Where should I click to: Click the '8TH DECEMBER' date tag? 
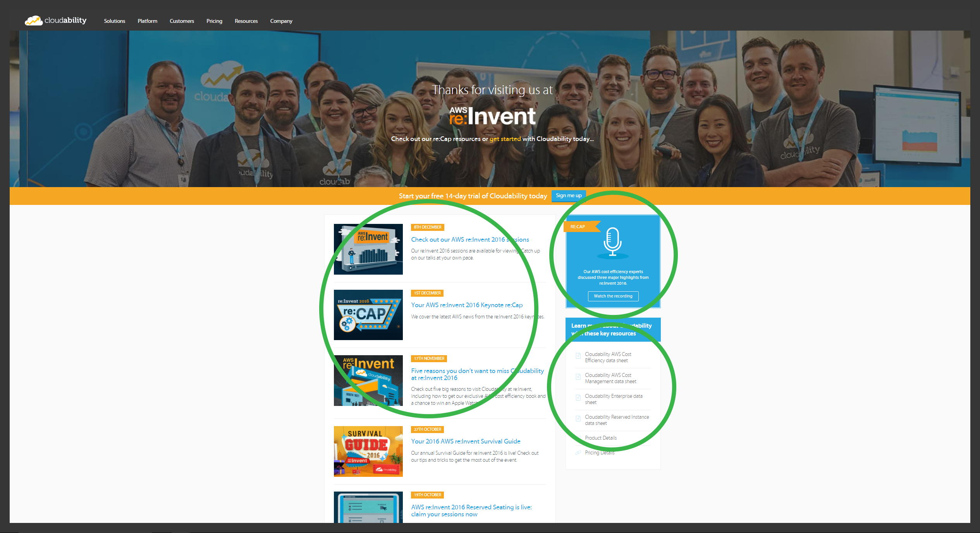(x=427, y=227)
